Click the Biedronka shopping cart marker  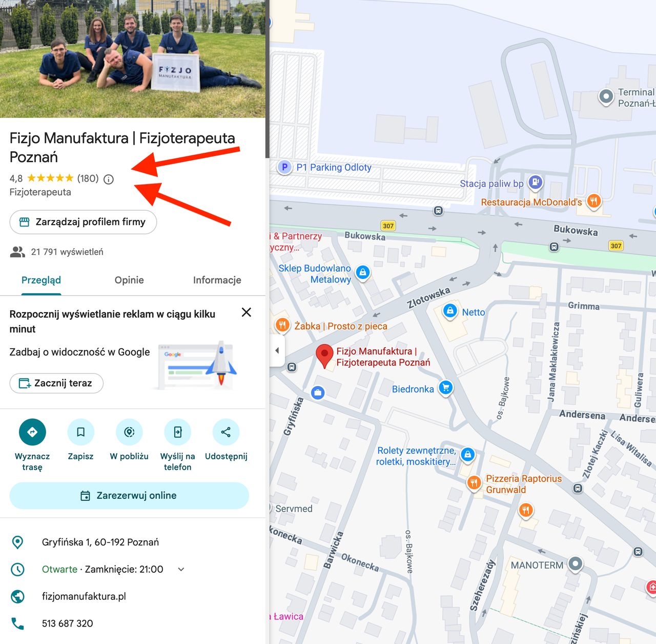tap(446, 388)
